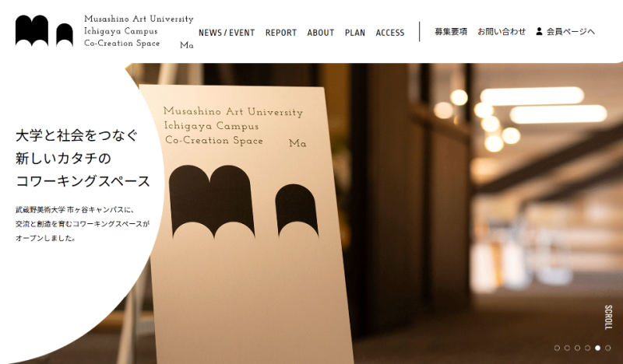Select the third slideshow dot
The width and height of the screenshot is (623, 364).
coord(577,348)
